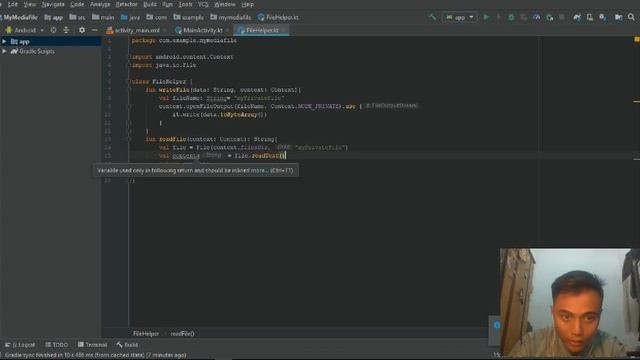640x360 pixels.
Task: Open the Refactor menu
Action: point(127,4)
